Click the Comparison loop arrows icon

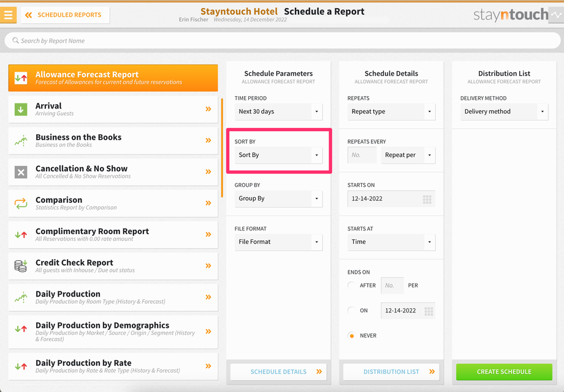tap(21, 203)
